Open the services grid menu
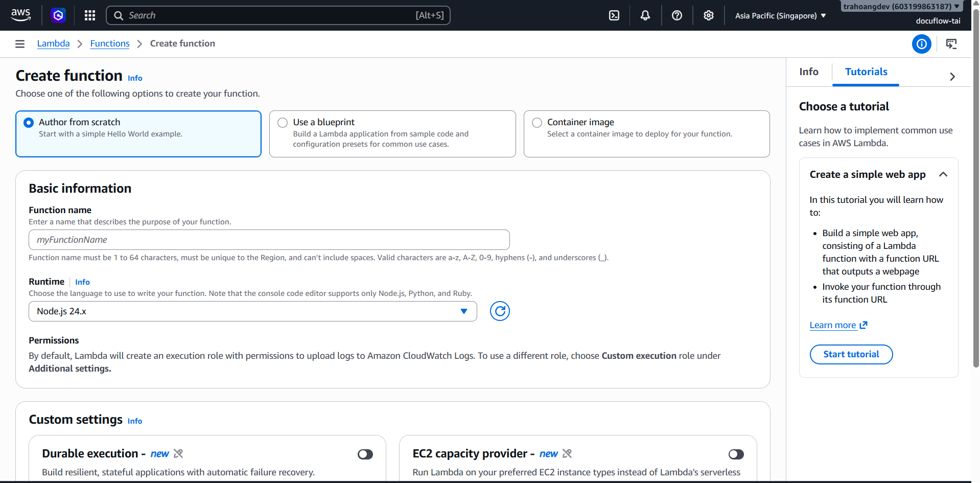The height and width of the screenshot is (483, 980). pos(90,15)
